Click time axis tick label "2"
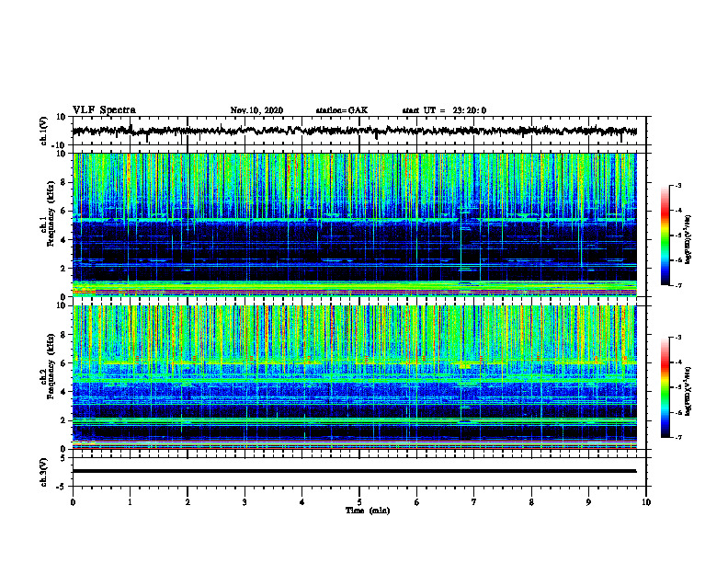 [188, 502]
